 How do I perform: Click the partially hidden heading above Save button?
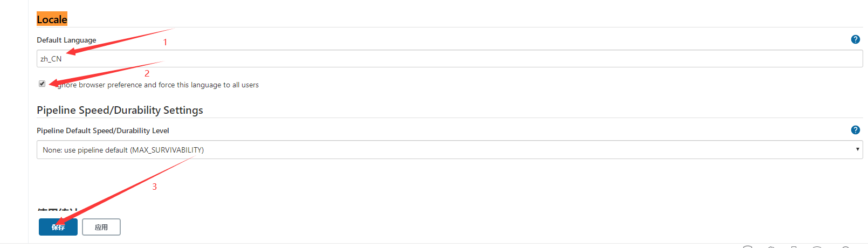click(x=57, y=210)
